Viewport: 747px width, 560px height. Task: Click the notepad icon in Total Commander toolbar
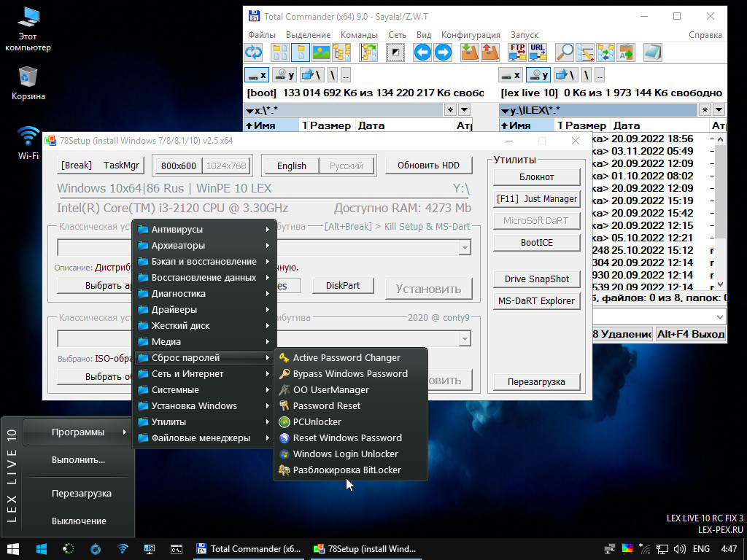click(x=652, y=52)
